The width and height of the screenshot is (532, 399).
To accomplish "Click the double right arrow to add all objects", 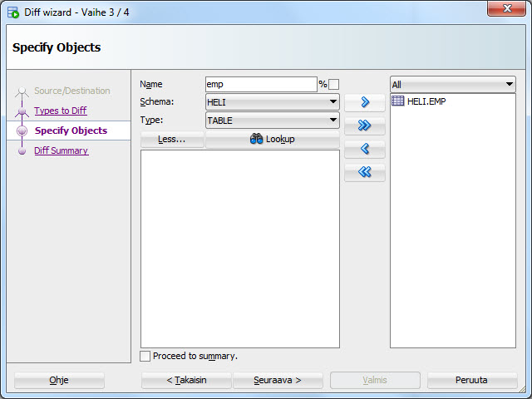I will coord(365,126).
